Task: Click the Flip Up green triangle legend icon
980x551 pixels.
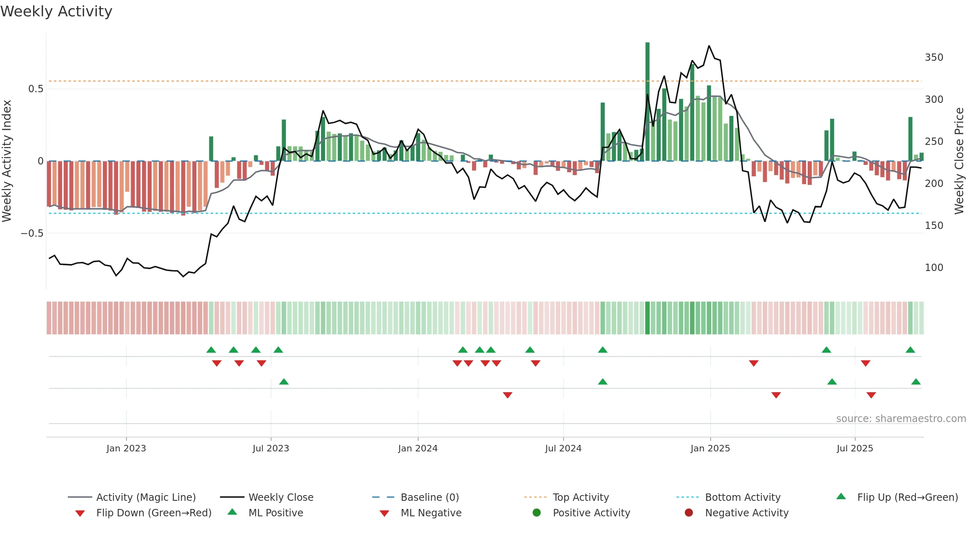Action: point(841,496)
